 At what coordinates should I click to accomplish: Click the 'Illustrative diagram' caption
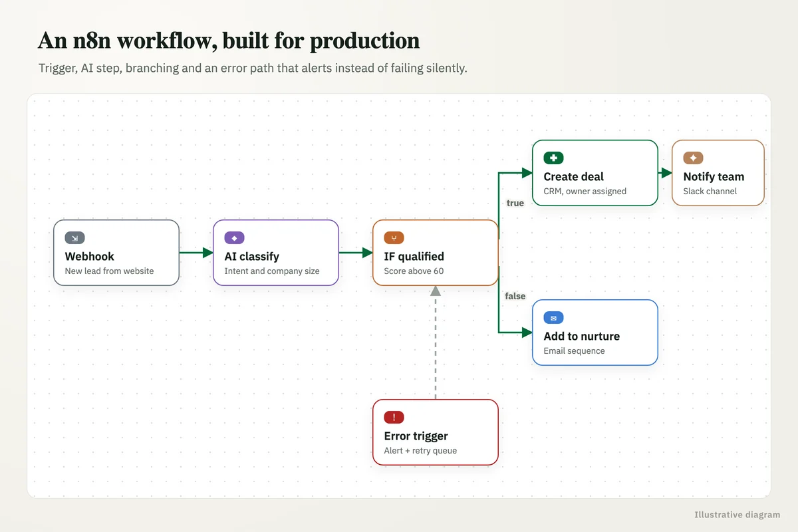(x=737, y=515)
